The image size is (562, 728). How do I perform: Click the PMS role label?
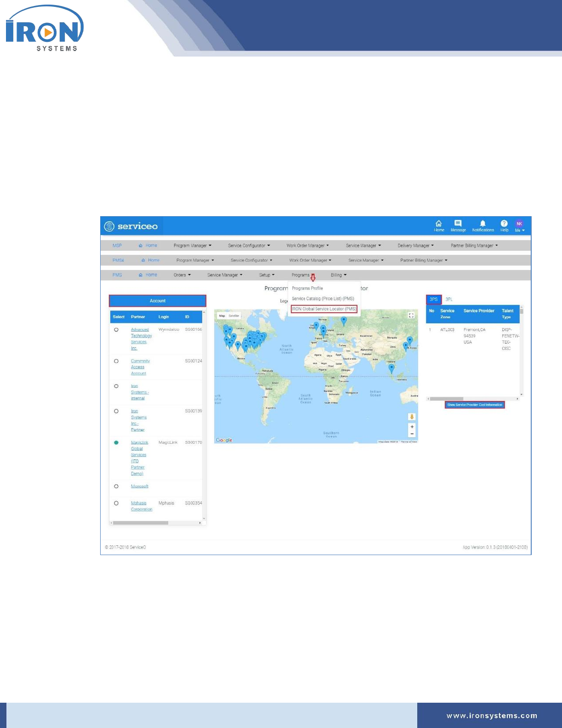point(117,275)
